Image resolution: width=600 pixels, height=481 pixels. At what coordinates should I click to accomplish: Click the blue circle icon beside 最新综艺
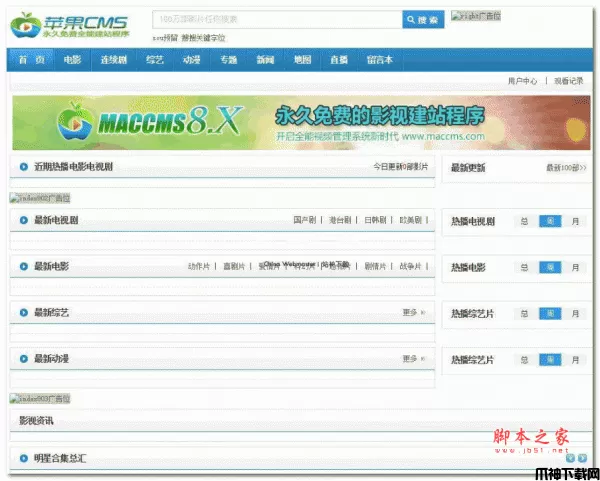[x=24, y=313]
